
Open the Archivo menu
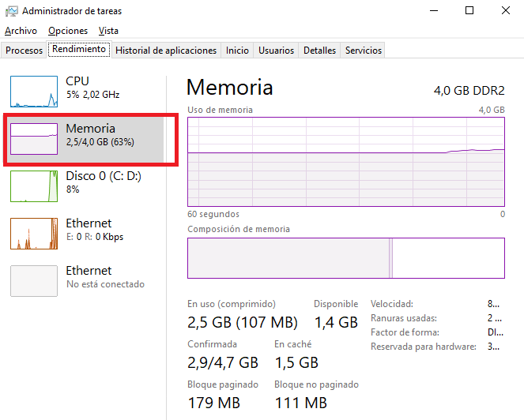tap(21, 31)
